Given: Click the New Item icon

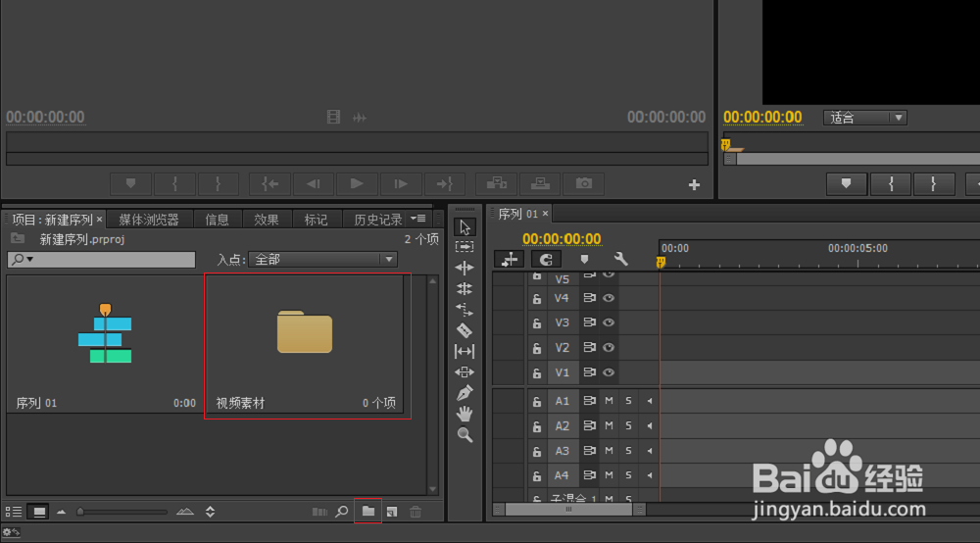Looking at the screenshot, I should click(x=392, y=512).
